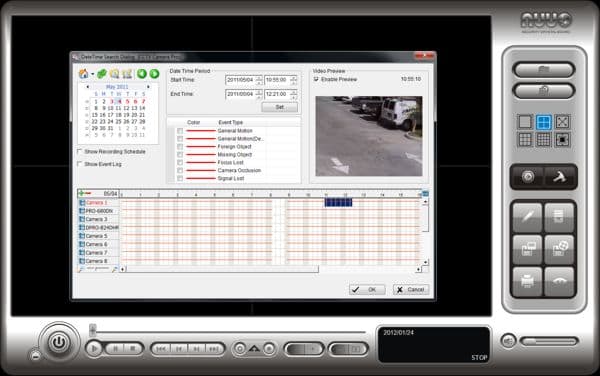Image resolution: width=600 pixels, height=376 pixels.
Task: Select Camera 6 row in the timeline list
Action: [99, 244]
